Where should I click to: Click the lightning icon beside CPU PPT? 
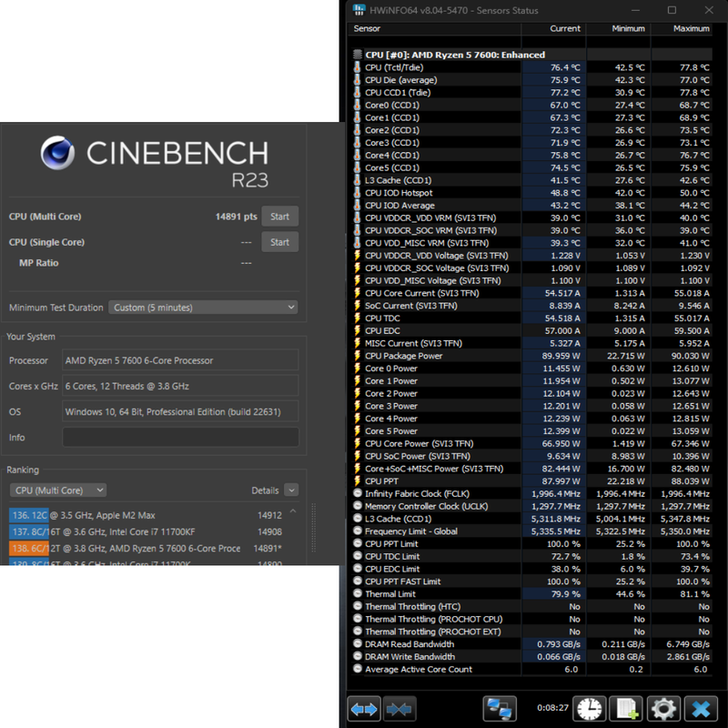point(357,481)
